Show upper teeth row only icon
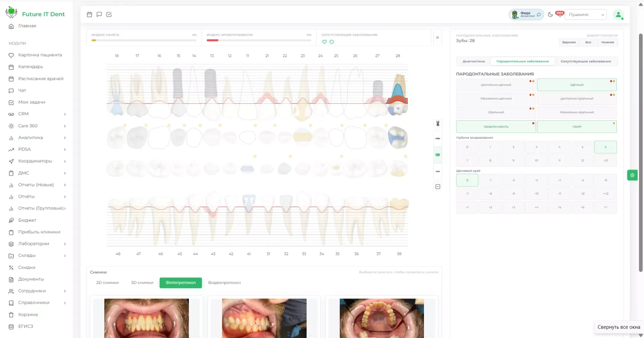The image size is (644, 338). coord(438,139)
